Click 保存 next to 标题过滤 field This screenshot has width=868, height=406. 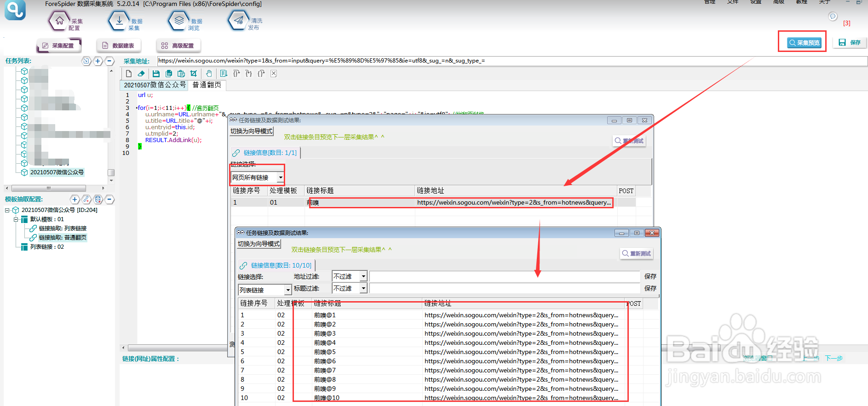650,288
